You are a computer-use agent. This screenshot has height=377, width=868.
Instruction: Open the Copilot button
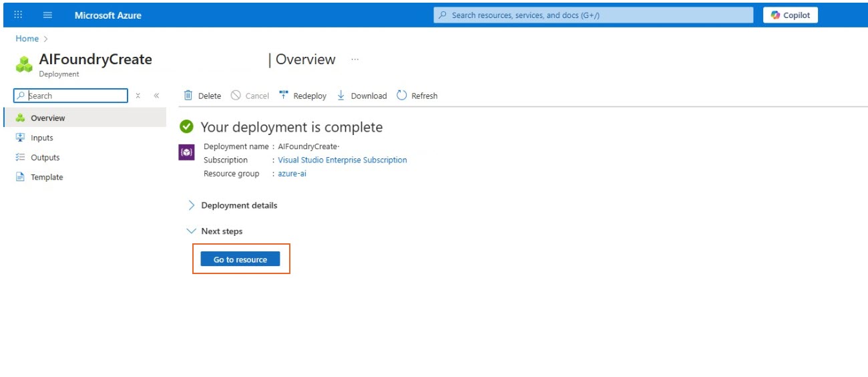coord(791,15)
